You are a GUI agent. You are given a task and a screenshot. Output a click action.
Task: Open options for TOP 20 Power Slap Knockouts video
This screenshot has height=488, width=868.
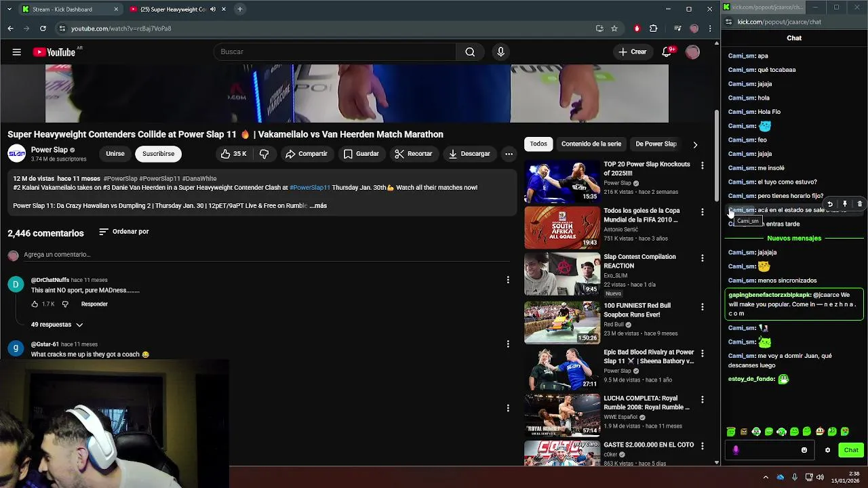coord(703,165)
